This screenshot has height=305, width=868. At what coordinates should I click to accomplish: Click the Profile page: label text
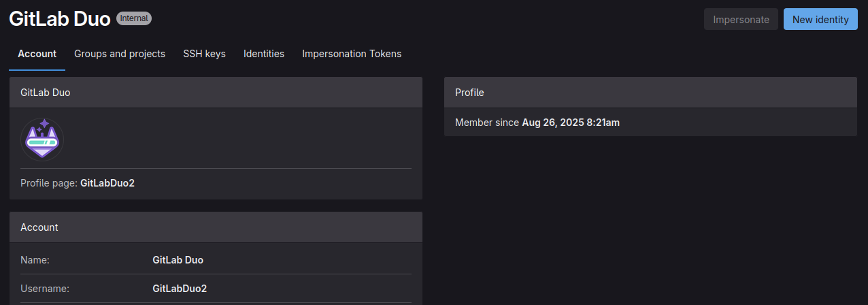point(49,183)
